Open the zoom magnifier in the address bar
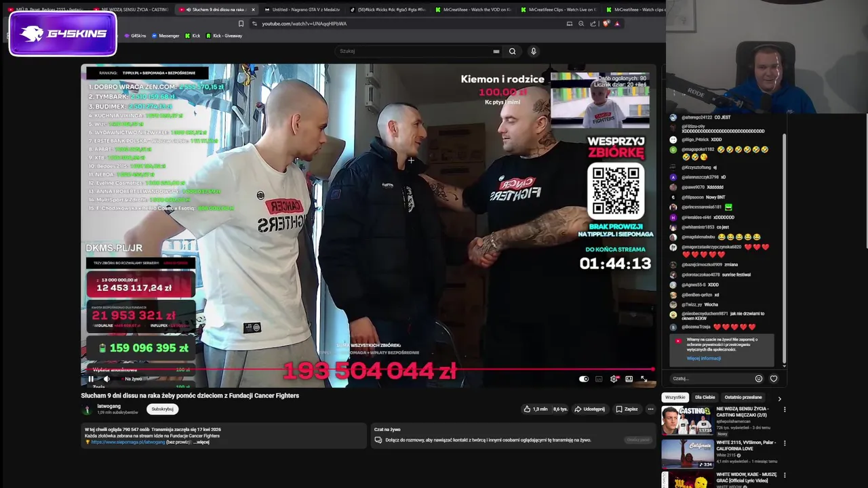Image resolution: width=868 pixels, height=488 pixels. 581,24
